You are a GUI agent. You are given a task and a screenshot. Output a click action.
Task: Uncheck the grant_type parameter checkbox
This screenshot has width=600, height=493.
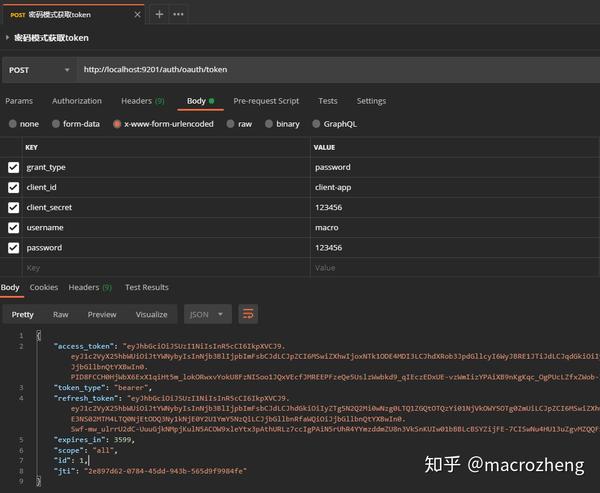(13, 167)
